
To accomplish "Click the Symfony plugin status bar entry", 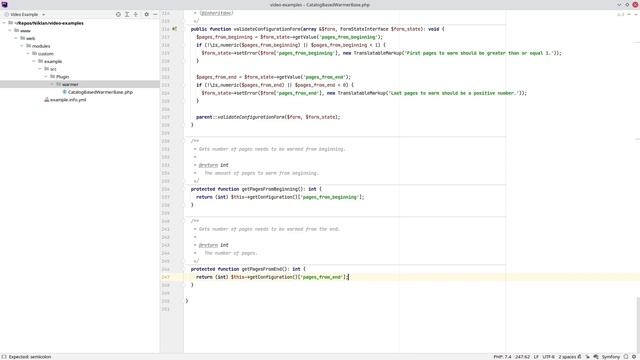I will pyautogui.click(x=611, y=357).
